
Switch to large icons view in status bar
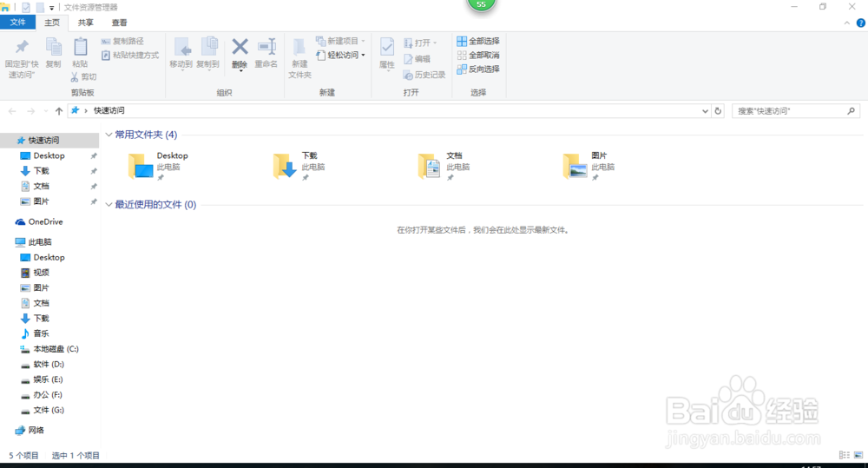[x=858, y=455]
